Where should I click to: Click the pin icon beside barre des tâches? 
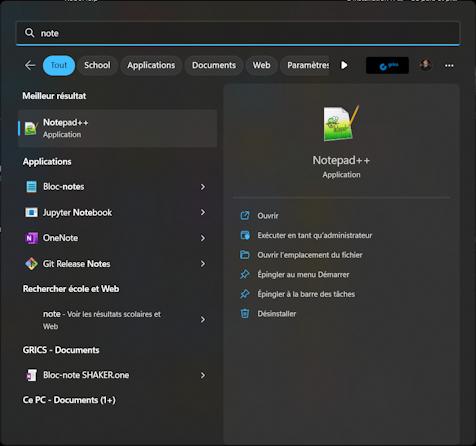point(245,294)
